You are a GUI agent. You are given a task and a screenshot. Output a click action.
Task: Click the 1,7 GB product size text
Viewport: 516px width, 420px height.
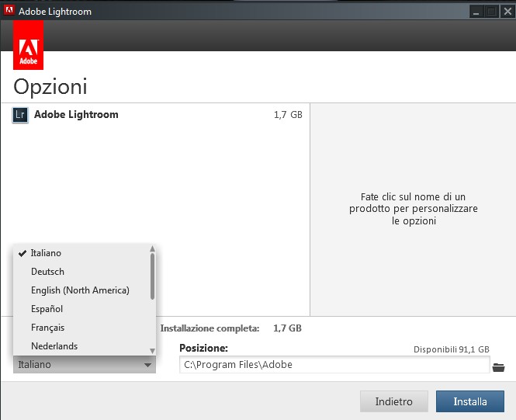(x=288, y=115)
